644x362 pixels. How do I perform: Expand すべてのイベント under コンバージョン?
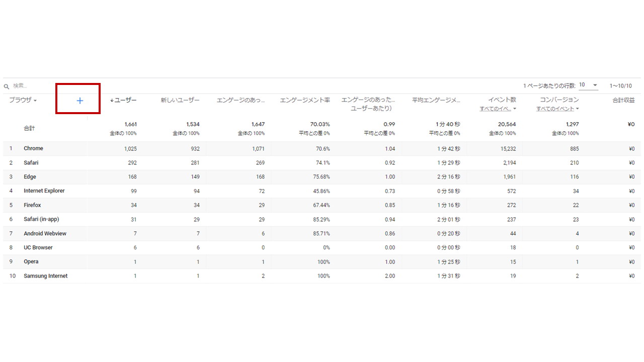tap(557, 109)
